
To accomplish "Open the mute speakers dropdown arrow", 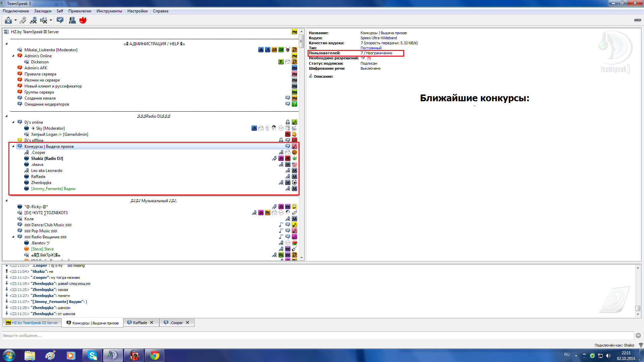I will pos(51,20).
